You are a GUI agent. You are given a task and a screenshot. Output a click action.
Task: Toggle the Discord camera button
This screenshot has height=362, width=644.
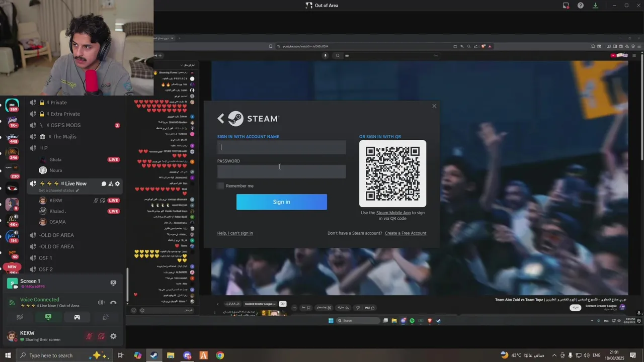coord(20,317)
